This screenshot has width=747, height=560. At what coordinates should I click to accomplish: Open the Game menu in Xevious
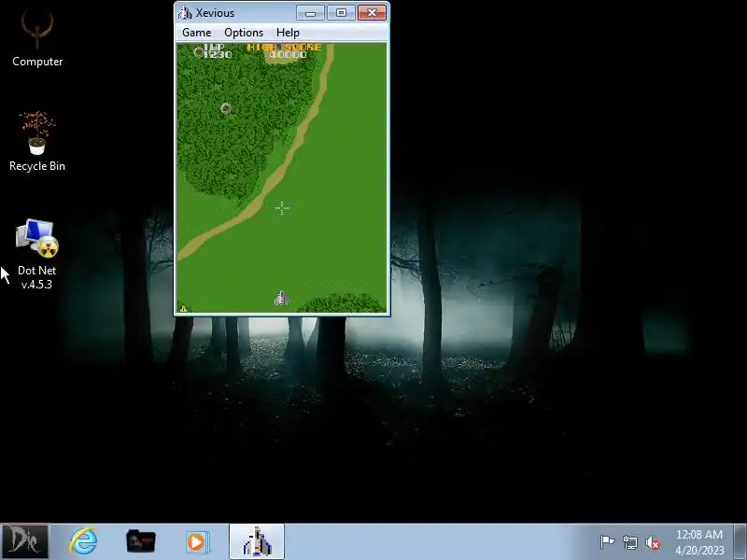tap(196, 33)
